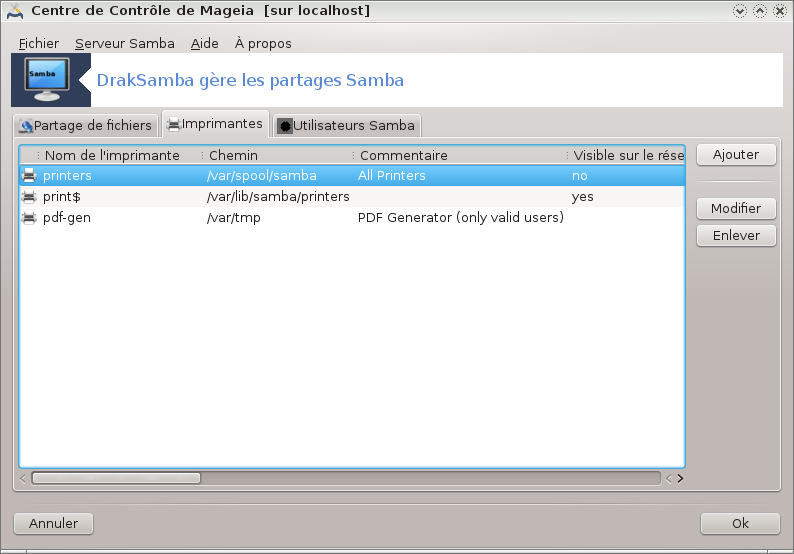Click the printer icon beside print$ row

pos(29,197)
